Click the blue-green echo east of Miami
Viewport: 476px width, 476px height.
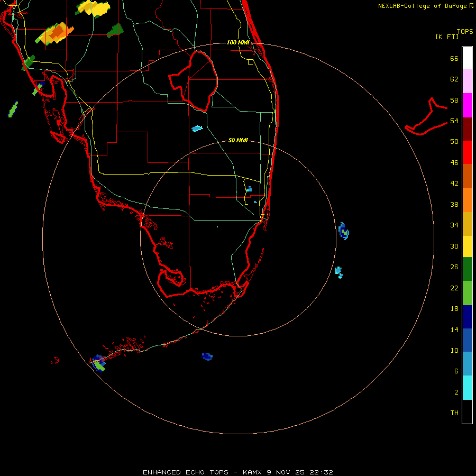tap(344, 231)
